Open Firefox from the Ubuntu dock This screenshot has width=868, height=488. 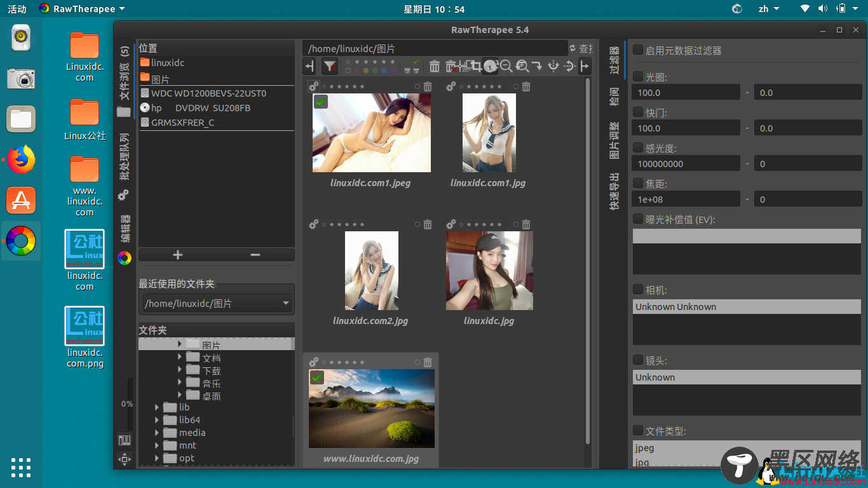click(x=21, y=159)
